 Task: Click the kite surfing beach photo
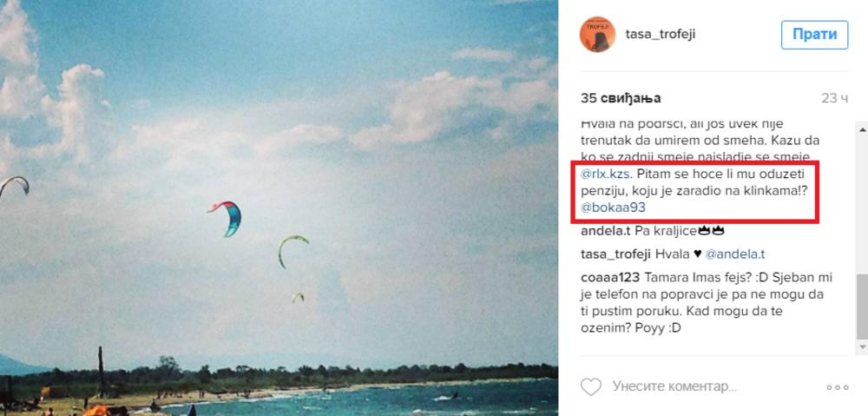coord(279,208)
